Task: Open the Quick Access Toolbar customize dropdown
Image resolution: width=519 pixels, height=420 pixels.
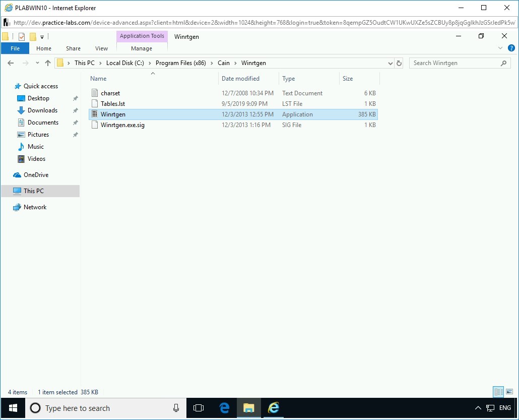Action: [x=42, y=37]
